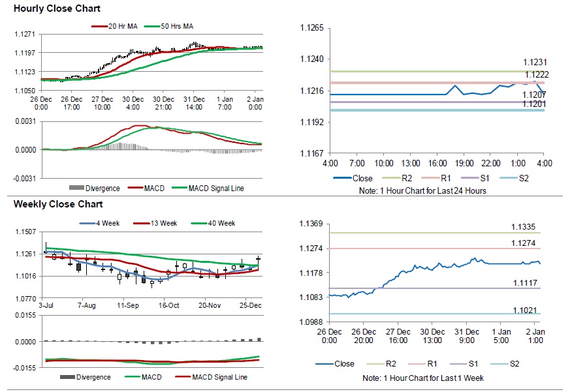Click the 1.1192 y-axis value

pyautogui.click(x=311, y=122)
